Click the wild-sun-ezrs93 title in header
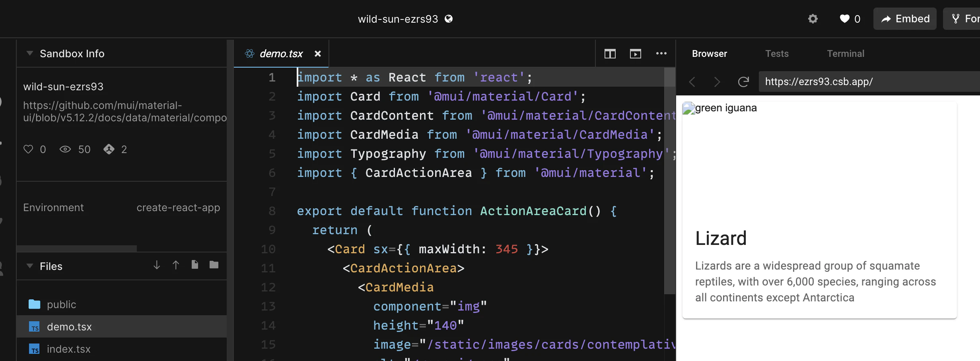Viewport: 980px width, 361px height. 398,19
